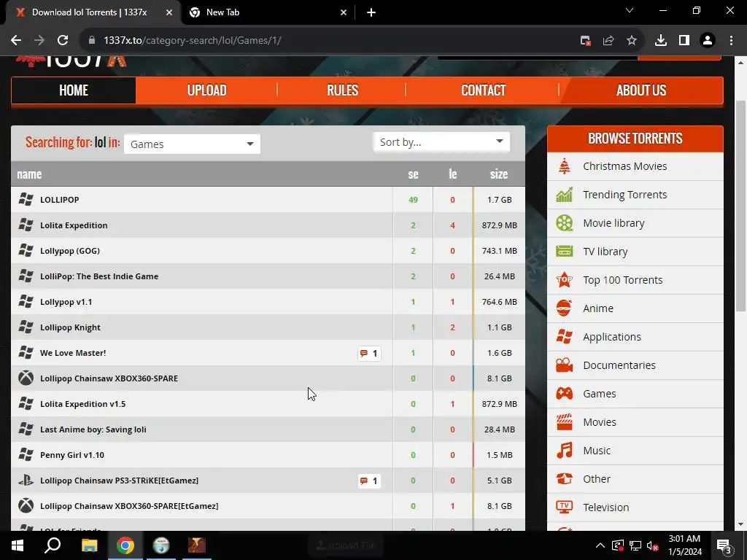747x560 pixels.
Task: Open the Lollipop Knight torrent link
Action: [70, 327]
